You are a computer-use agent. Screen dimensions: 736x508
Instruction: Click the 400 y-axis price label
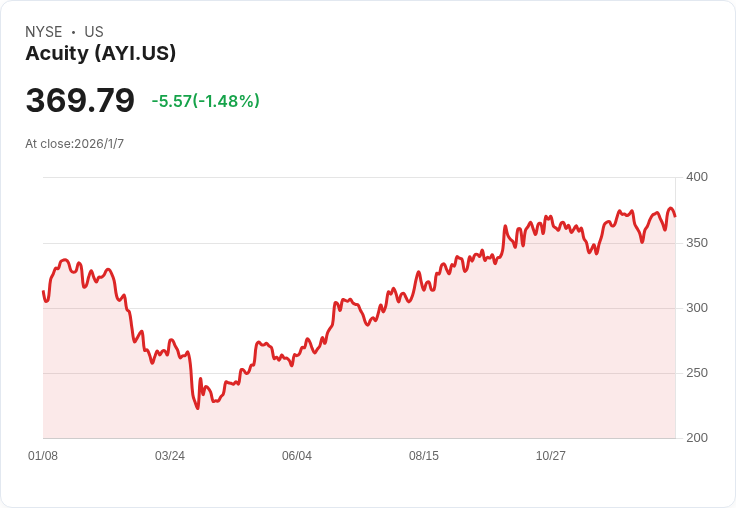point(696,177)
